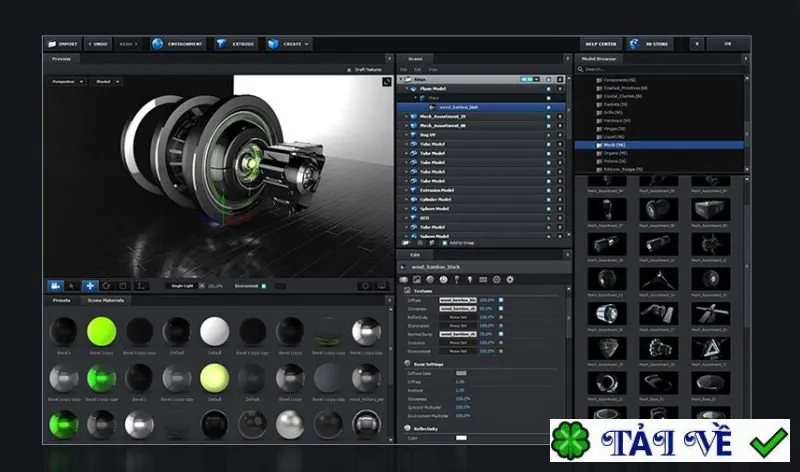800x472 pixels.
Task: Switch to the Presets tab
Action: tap(62, 300)
